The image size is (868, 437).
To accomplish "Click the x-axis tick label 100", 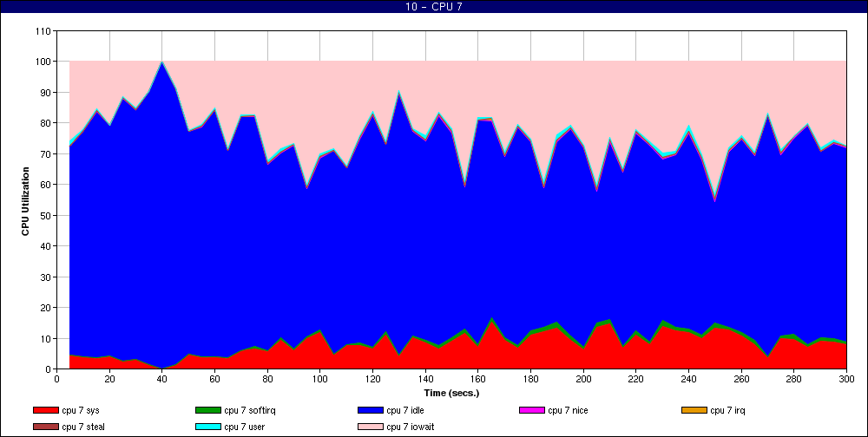I will [x=320, y=379].
